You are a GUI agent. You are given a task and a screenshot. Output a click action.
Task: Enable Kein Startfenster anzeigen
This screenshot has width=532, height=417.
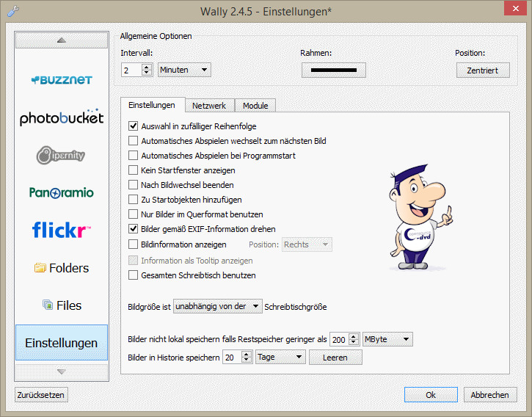click(x=134, y=170)
